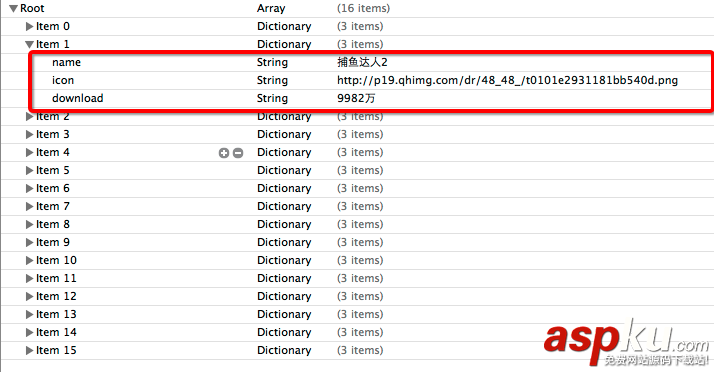Click the icon URL value p19.qhimg.com
This screenshot has width=714, height=372.
(507, 81)
